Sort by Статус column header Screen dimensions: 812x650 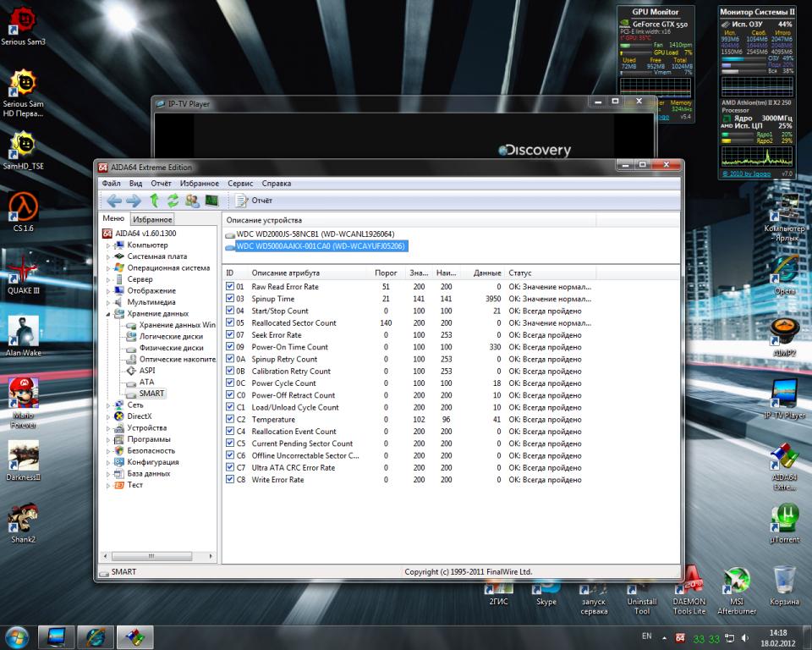tap(550, 273)
